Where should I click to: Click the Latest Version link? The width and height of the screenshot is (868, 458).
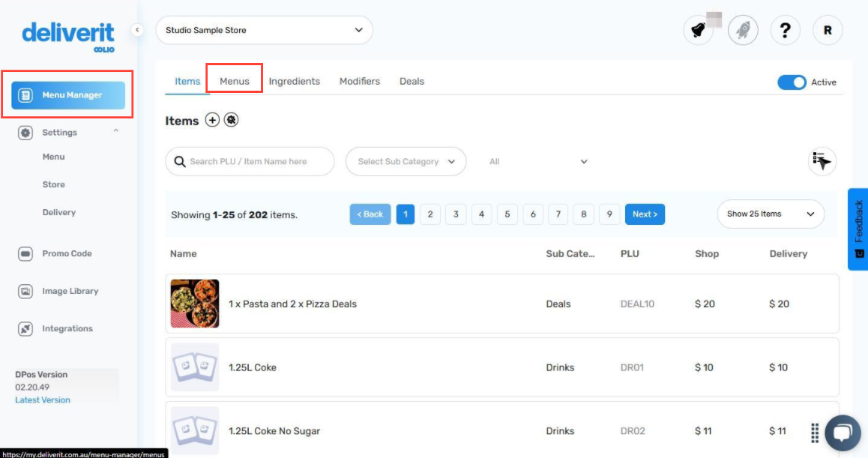point(42,400)
